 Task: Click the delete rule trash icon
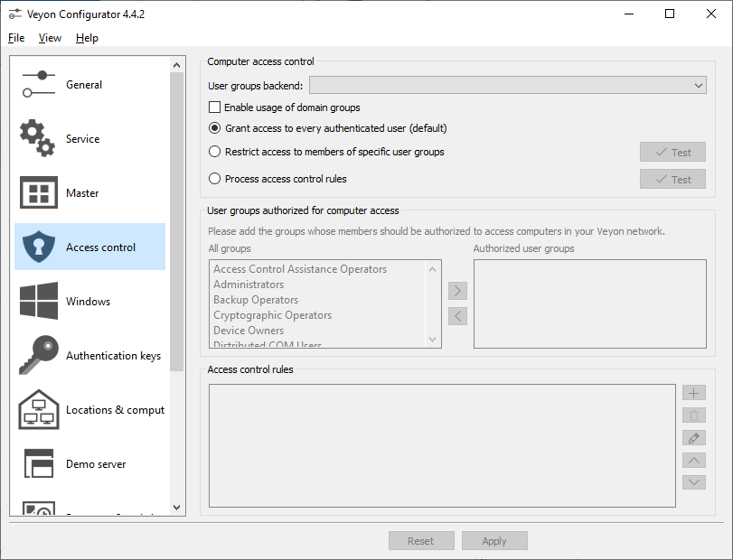(x=694, y=415)
